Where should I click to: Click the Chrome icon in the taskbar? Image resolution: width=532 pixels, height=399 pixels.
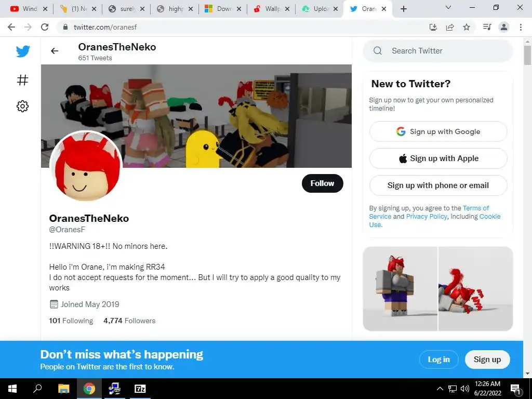coord(89,389)
